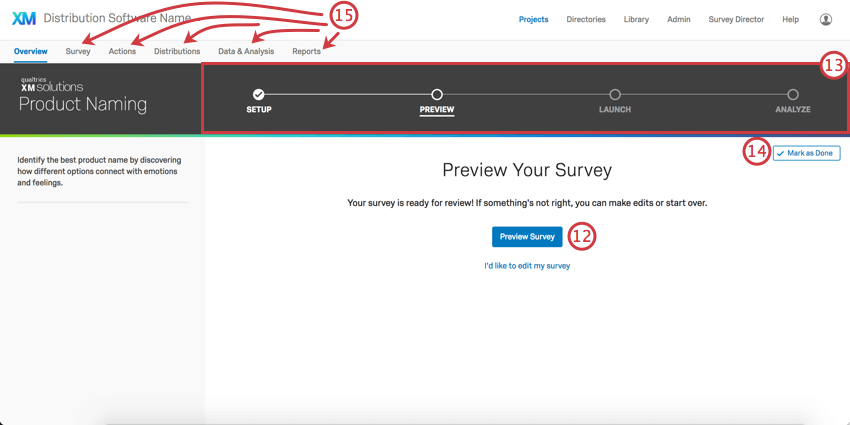The image size is (850, 425).
Task: Open the Actions tab
Action: pos(122,51)
